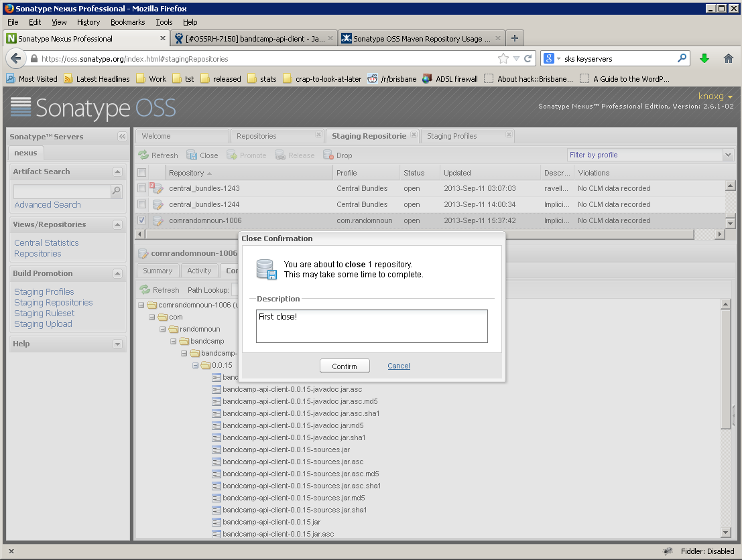Open the History menu
Screen dimensions: 742x560
coord(88,22)
